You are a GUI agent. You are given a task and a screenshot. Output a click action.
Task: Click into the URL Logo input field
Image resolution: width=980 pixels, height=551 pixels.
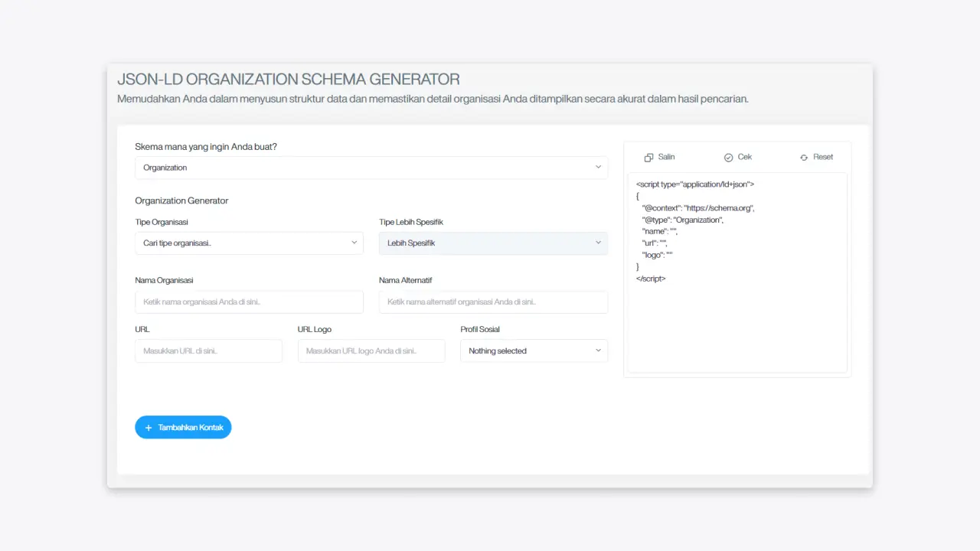tap(371, 350)
